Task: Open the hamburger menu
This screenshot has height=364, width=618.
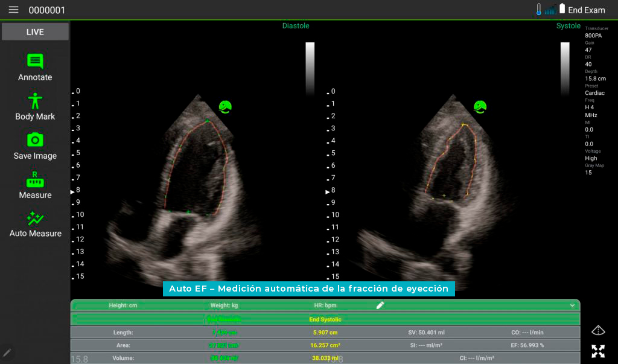Action: [x=13, y=10]
